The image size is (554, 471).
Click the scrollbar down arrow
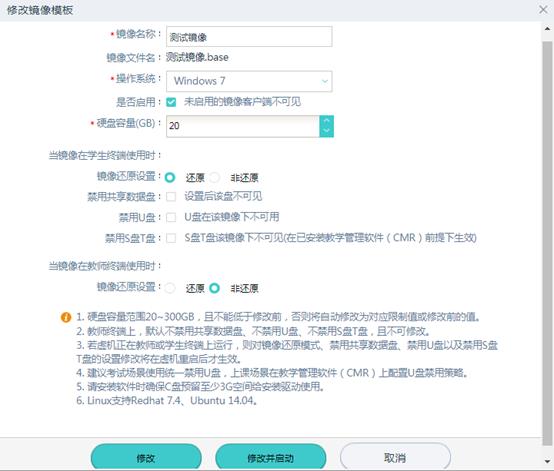coord(547,461)
